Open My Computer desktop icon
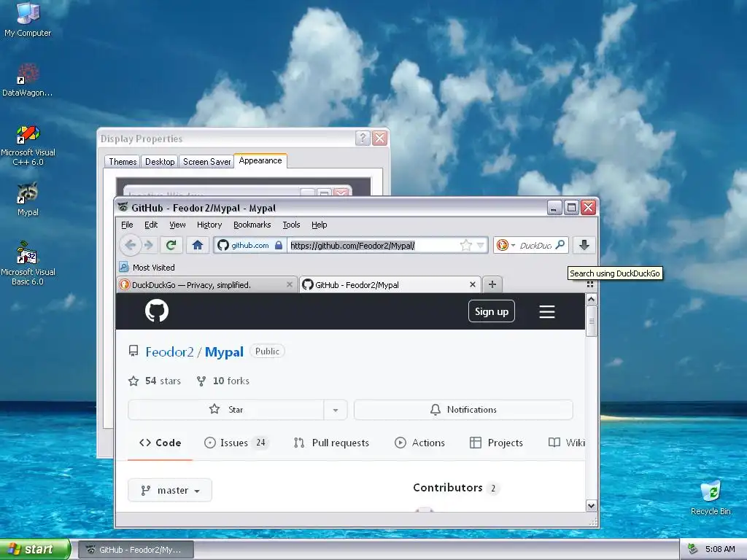The height and width of the screenshot is (560, 747). (28, 19)
